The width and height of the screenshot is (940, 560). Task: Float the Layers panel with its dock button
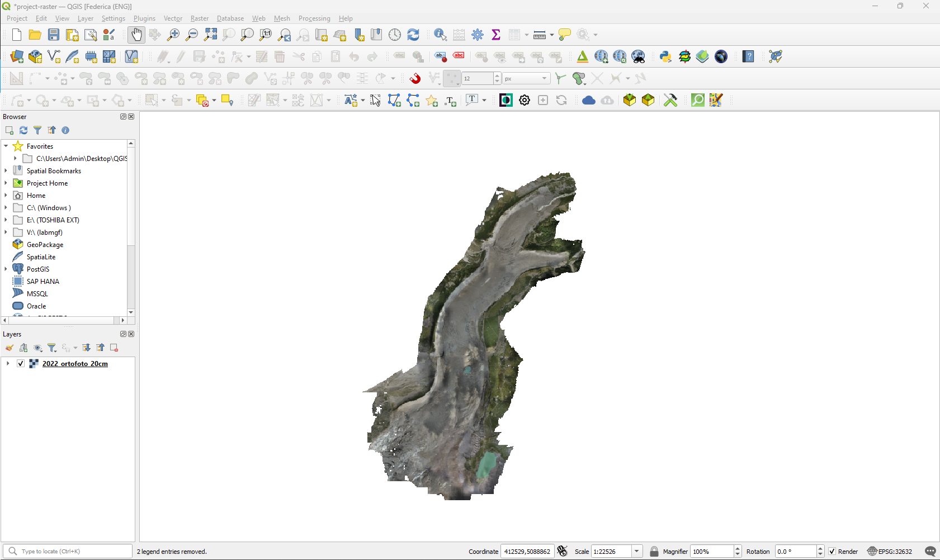click(x=123, y=334)
